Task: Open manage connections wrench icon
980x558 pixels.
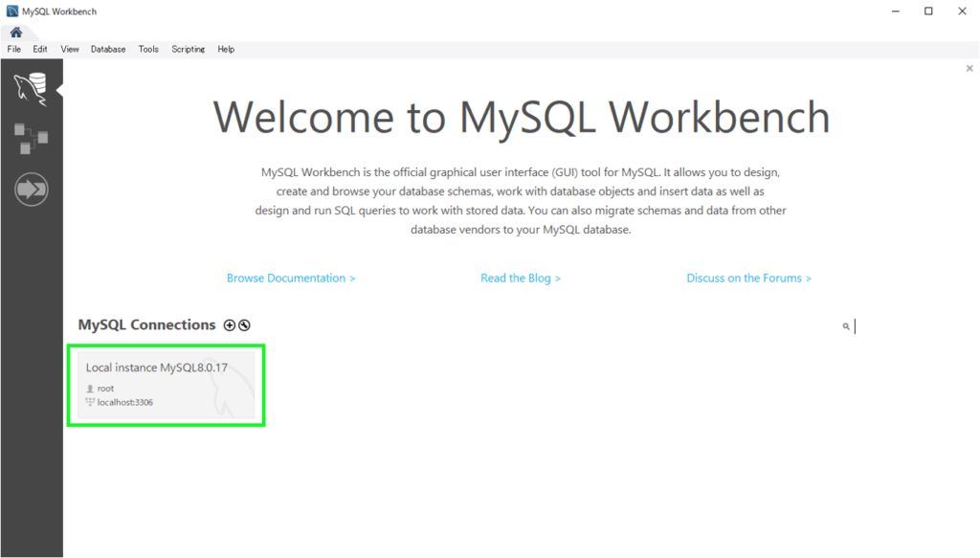Action: coord(244,324)
